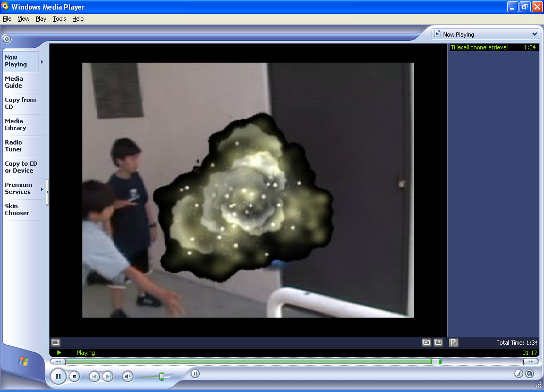The width and height of the screenshot is (544, 392).
Task: Open the color chooser brush icon
Action: [519, 374]
